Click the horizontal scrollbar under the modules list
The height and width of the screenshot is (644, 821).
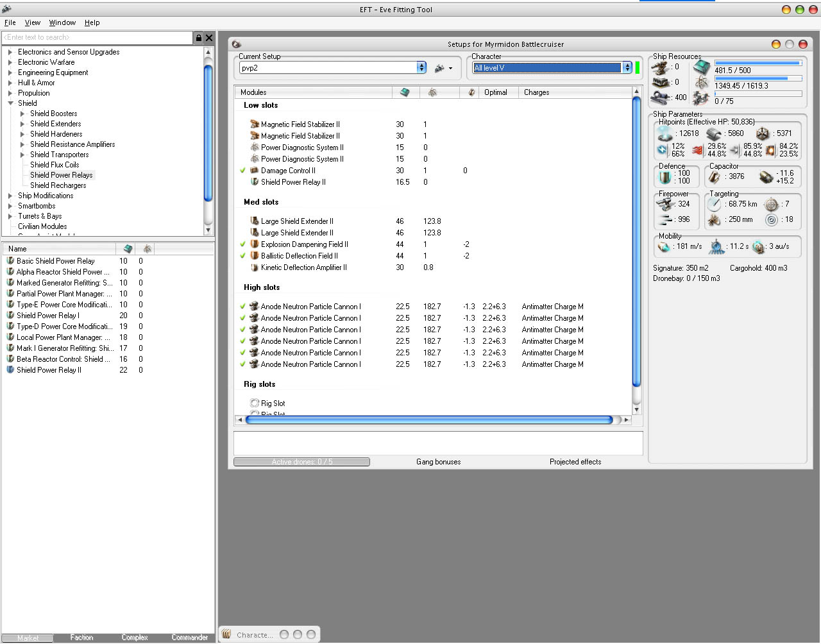[428, 420]
